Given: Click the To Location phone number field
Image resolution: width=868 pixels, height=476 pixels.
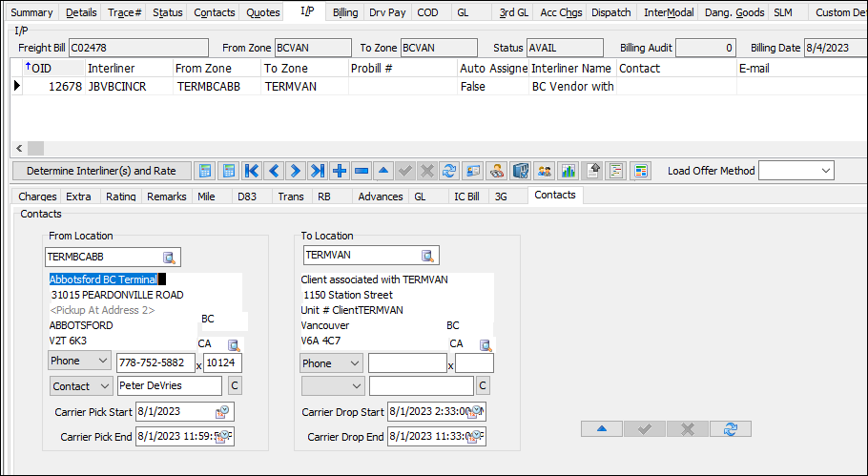Looking at the screenshot, I should pyautogui.click(x=407, y=363).
